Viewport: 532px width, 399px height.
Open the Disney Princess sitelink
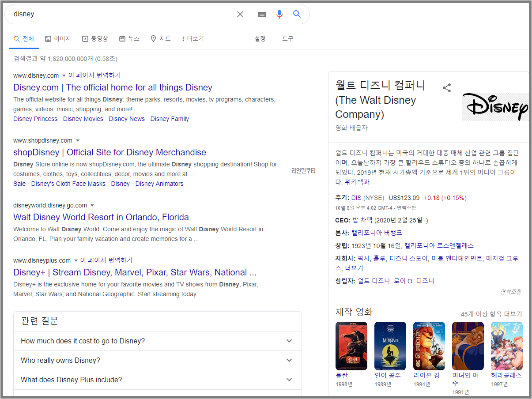pyautogui.click(x=35, y=119)
